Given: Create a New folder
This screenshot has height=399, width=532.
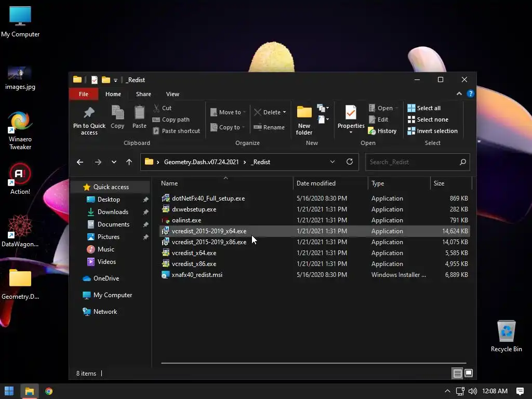Looking at the screenshot, I should click(x=304, y=120).
